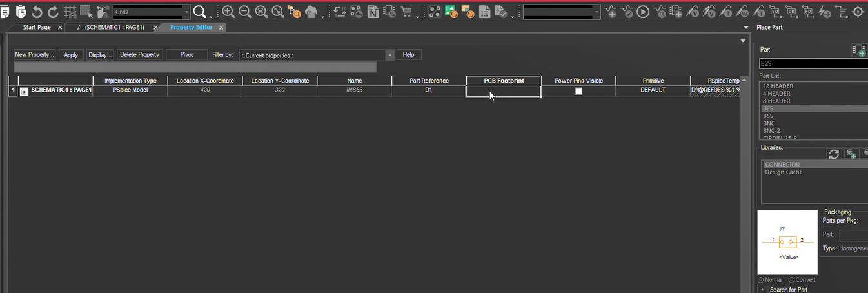
Task: Click the Annotate references icon
Action: point(340,12)
